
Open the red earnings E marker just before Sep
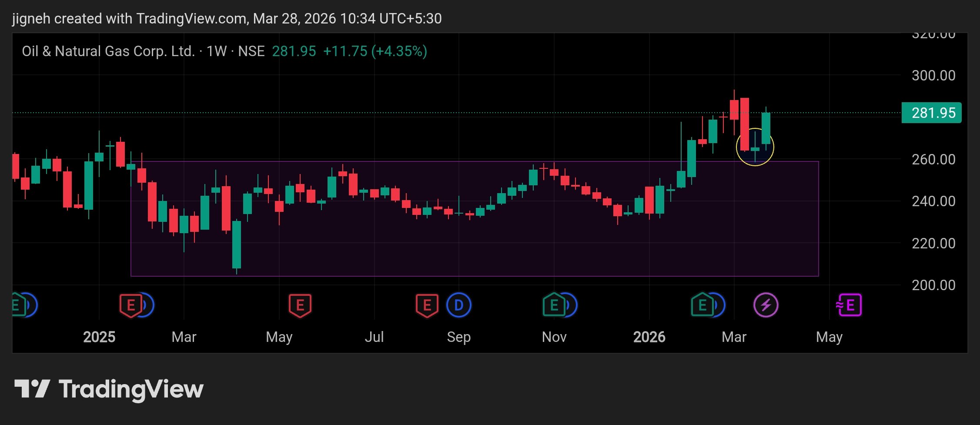[x=427, y=305]
